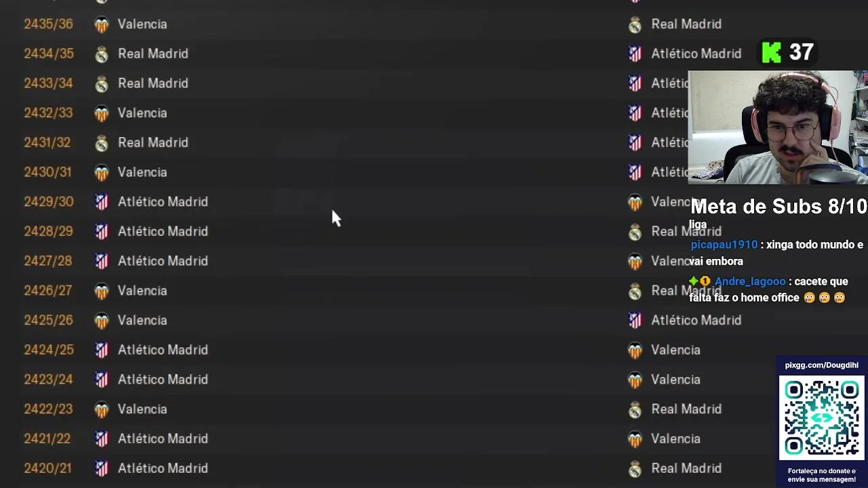This screenshot has width=868, height=488.
Task: Click Real Madrid runner-up crest in 2435/36 row
Action: pyautogui.click(x=635, y=24)
